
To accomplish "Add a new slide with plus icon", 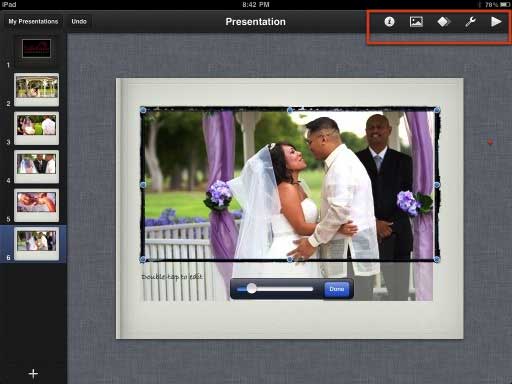I will point(33,373).
